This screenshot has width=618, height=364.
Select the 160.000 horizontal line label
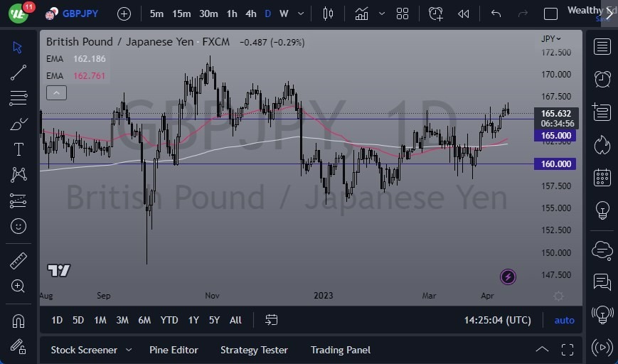[x=555, y=164]
